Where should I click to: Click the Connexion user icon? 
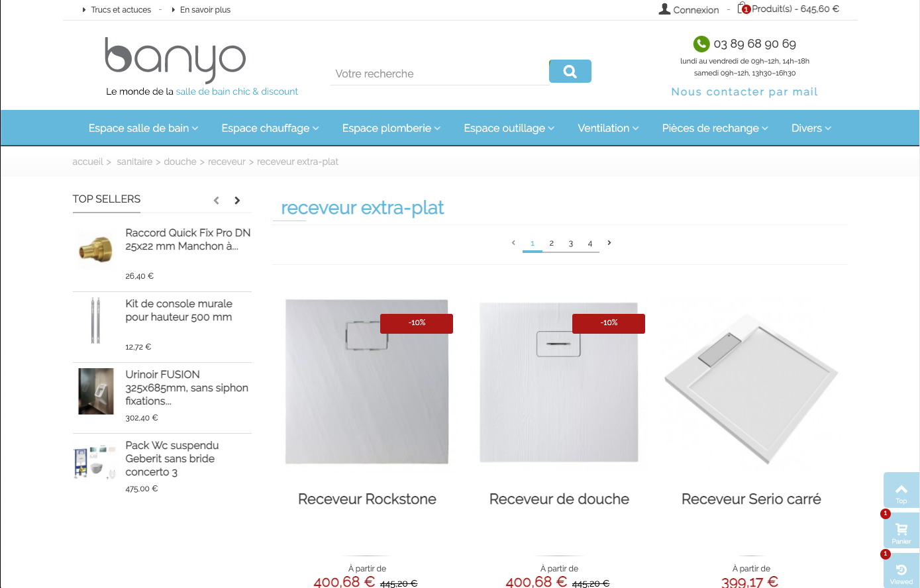664,9
